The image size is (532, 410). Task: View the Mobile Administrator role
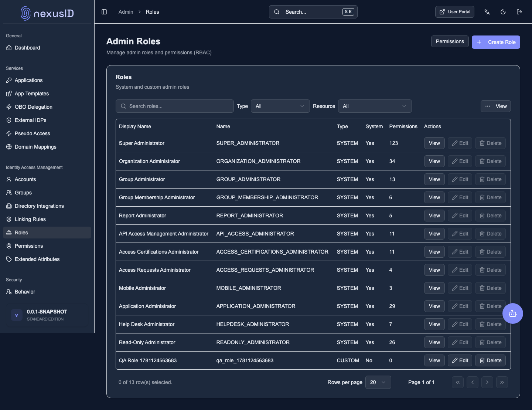[434, 288]
